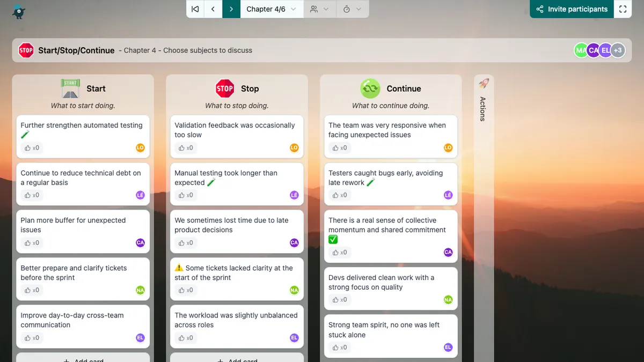Add card to the Start column
The width and height of the screenshot is (644, 362).
pos(83,359)
